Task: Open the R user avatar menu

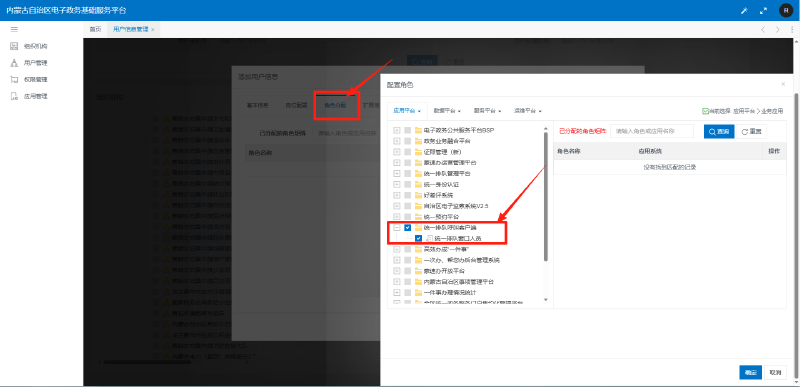Action: [x=786, y=10]
